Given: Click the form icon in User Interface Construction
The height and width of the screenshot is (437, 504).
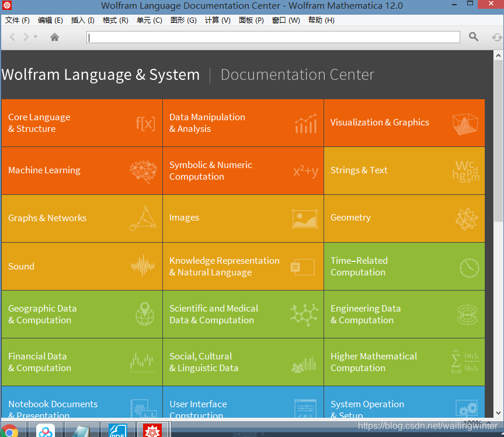Looking at the screenshot, I should coord(305,408).
